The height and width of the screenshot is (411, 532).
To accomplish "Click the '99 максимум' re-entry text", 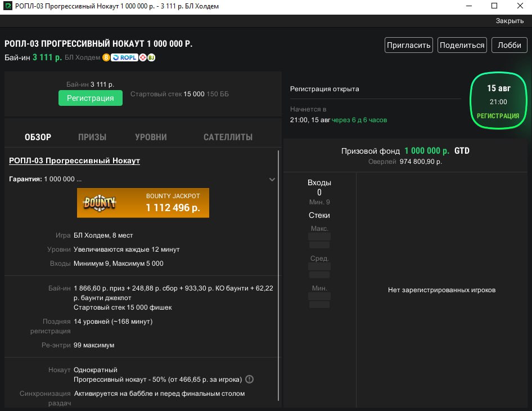I will click(x=94, y=345).
